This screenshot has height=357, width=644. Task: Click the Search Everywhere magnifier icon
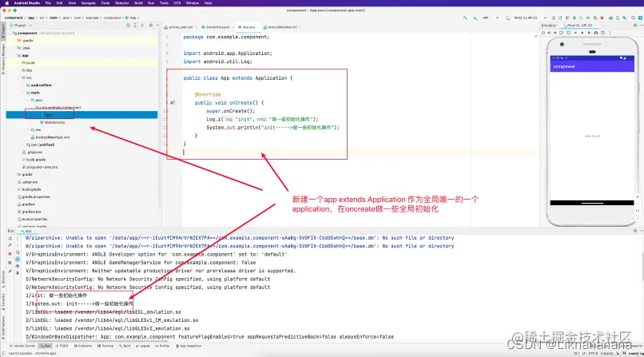[x=634, y=18]
